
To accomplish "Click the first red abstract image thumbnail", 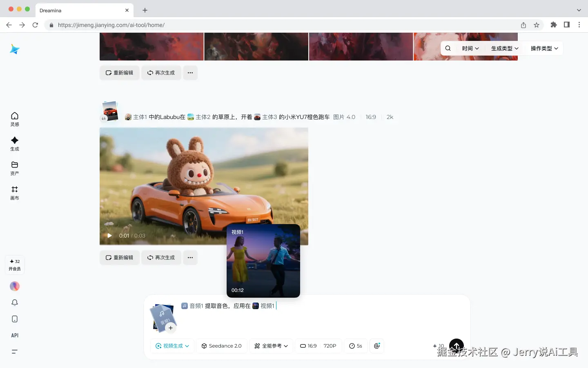I will (151, 47).
